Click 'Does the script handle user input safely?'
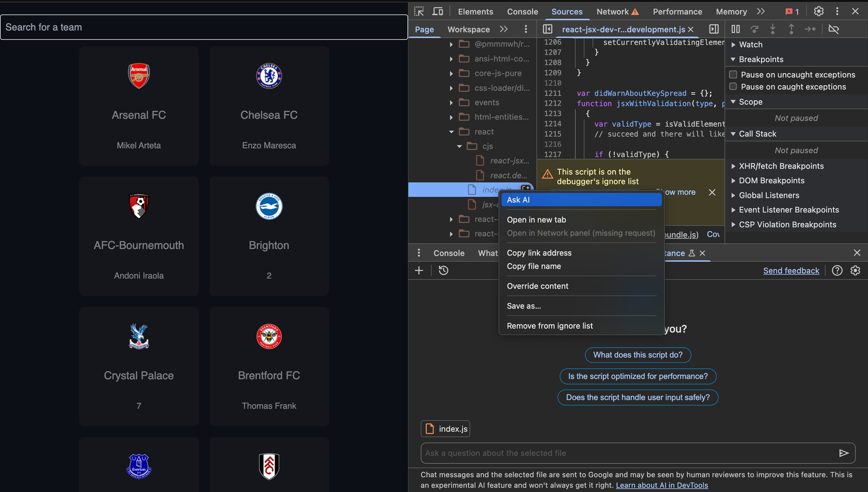868x492 pixels. coord(638,397)
